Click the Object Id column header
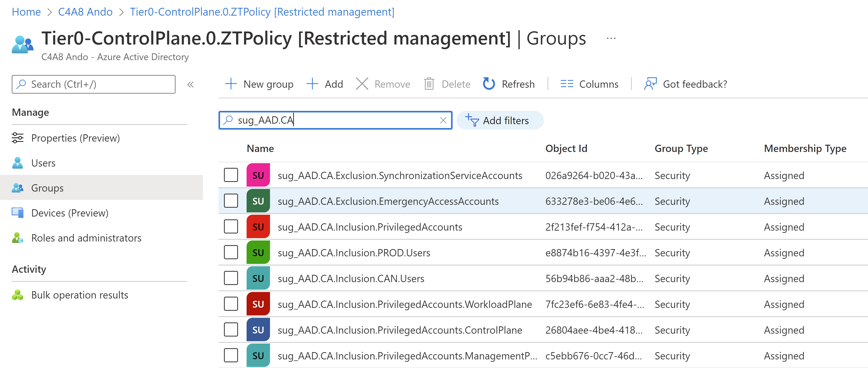868x368 pixels. (x=566, y=148)
